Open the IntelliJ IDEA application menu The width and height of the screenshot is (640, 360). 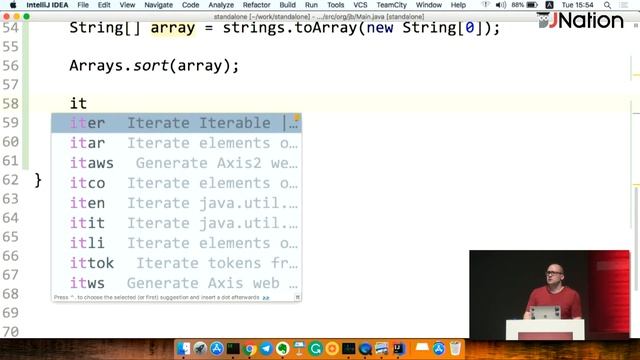click(x=47, y=5)
